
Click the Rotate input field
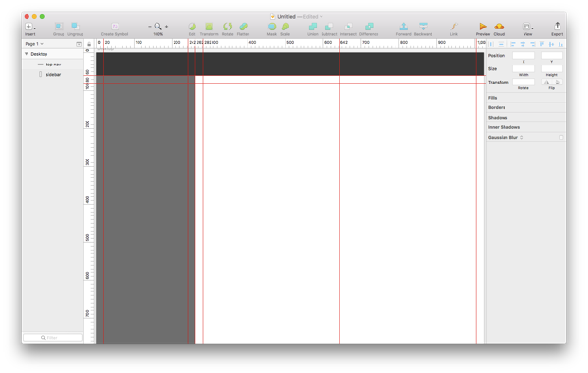pos(524,82)
